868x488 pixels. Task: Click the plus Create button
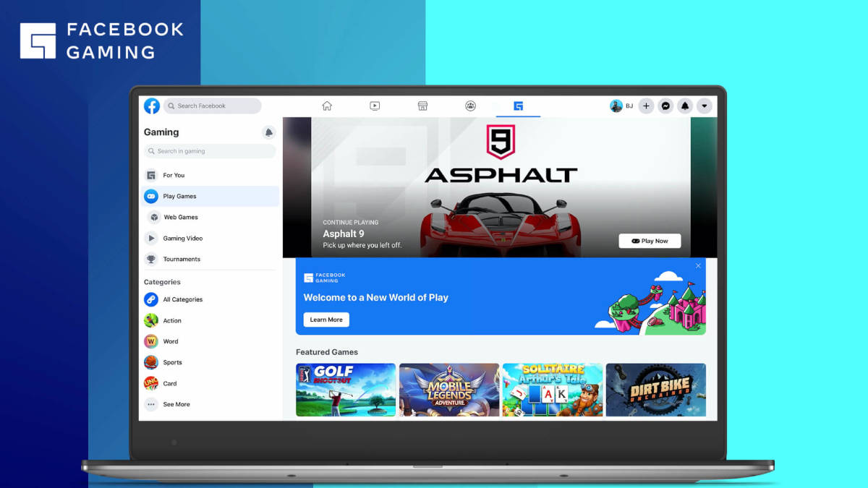(647, 106)
